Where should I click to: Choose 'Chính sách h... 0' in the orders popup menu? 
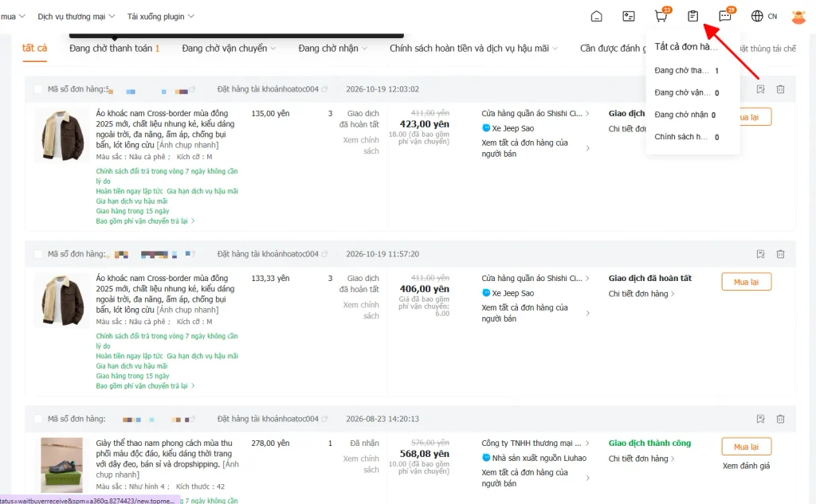686,137
